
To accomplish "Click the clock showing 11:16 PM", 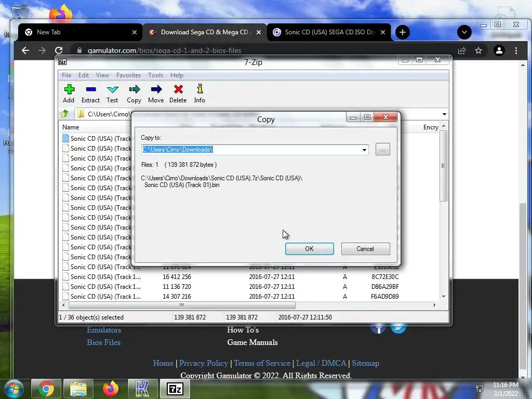I will pos(506,385).
